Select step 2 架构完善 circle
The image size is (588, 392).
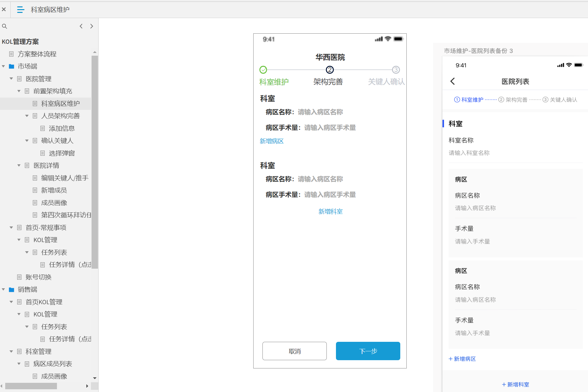(330, 70)
